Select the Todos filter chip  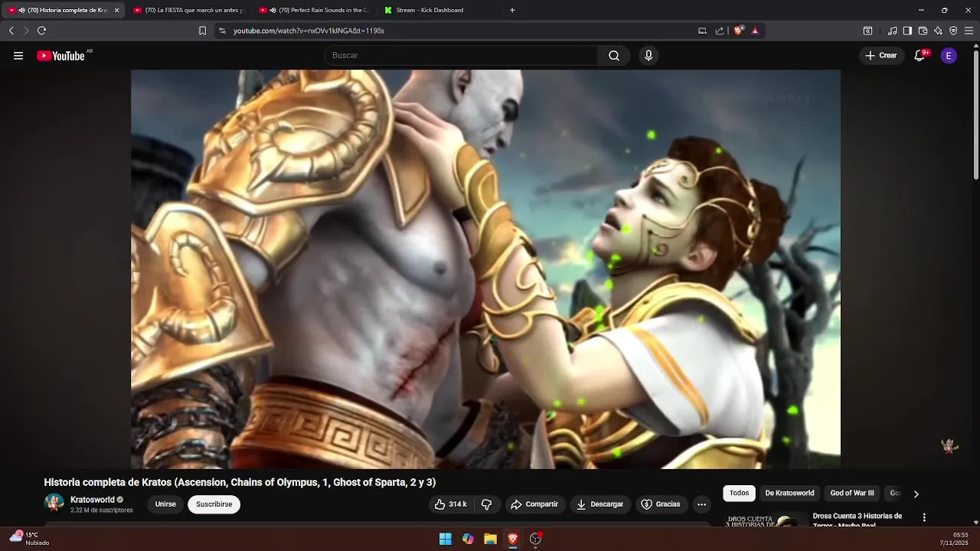pos(739,493)
